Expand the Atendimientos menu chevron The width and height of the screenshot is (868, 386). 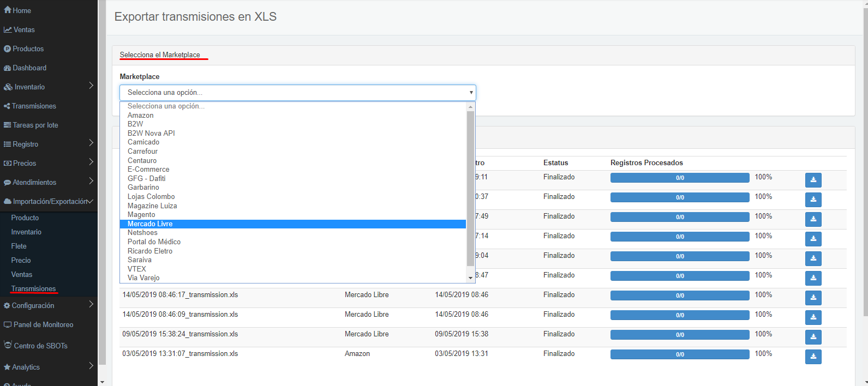(x=91, y=181)
